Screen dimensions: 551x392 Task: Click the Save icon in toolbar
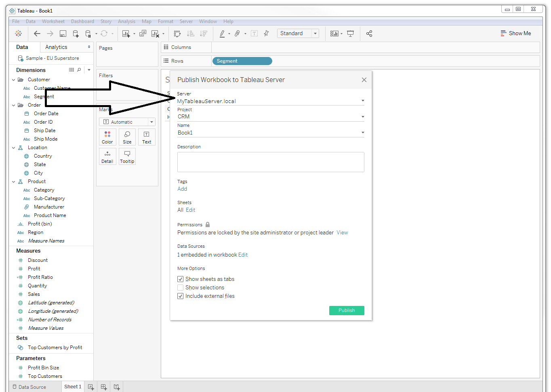[63, 34]
